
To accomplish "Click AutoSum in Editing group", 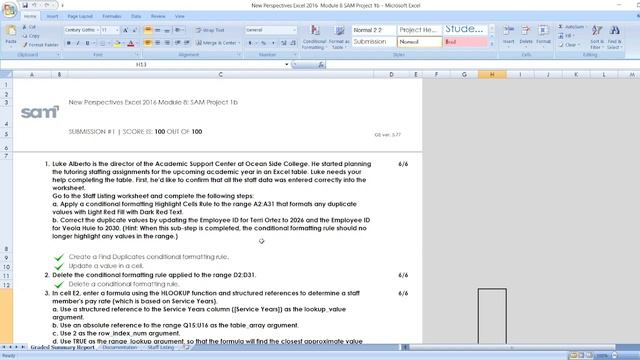I will 572,27.
